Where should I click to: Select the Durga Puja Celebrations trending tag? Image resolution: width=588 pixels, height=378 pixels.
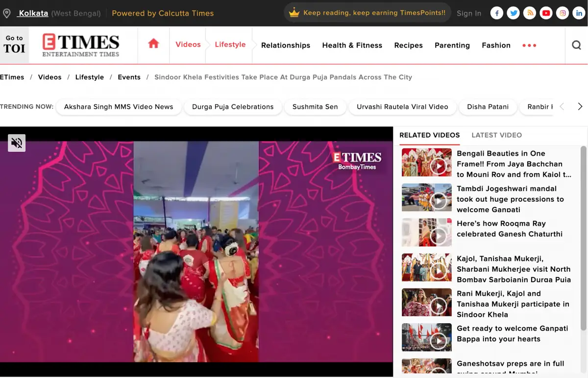233,107
